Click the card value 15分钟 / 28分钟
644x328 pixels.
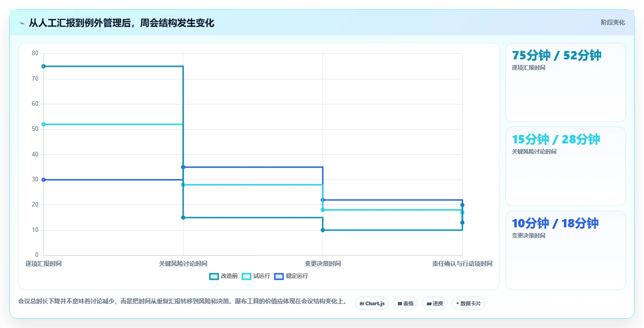(x=556, y=139)
